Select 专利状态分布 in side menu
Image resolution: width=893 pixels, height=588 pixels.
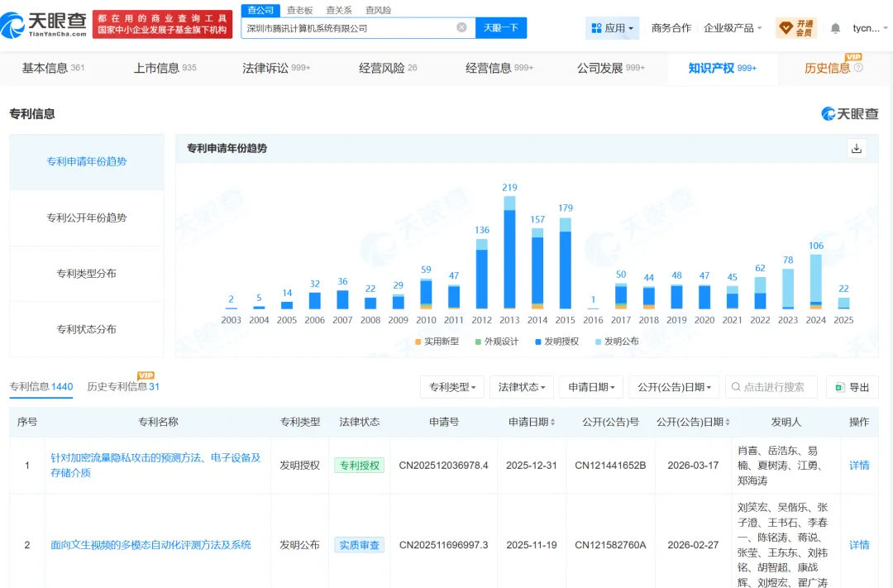(x=87, y=329)
